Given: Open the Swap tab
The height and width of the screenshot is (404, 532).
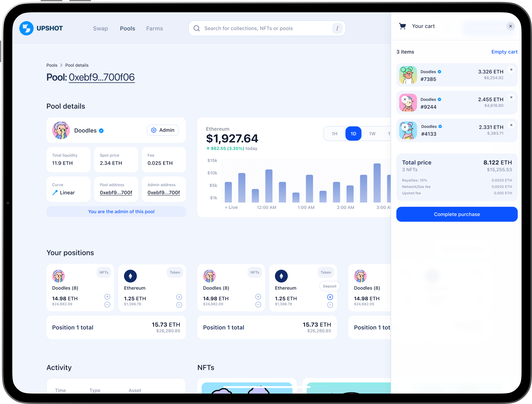Looking at the screenshot, I should tap(100, 28).
